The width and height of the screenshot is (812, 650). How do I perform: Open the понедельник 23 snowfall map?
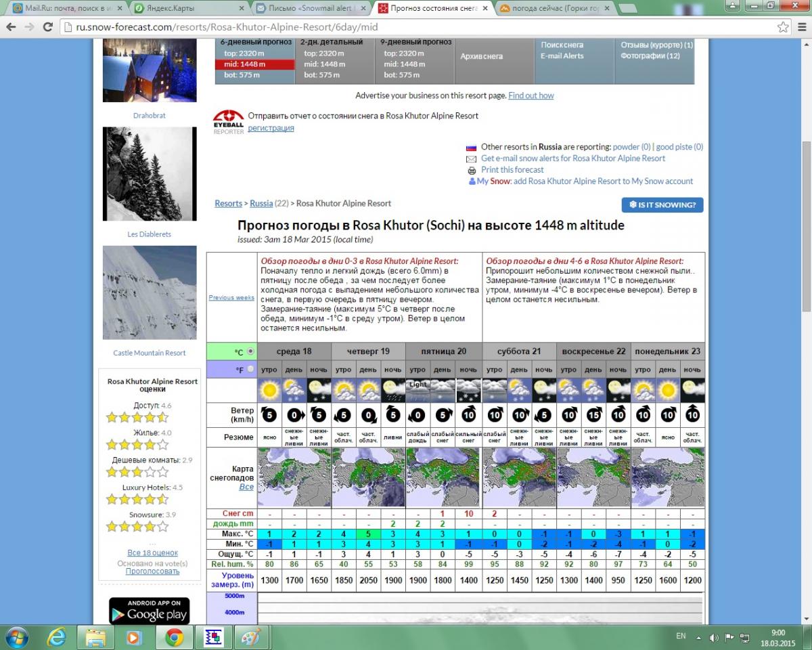point(667,477)
